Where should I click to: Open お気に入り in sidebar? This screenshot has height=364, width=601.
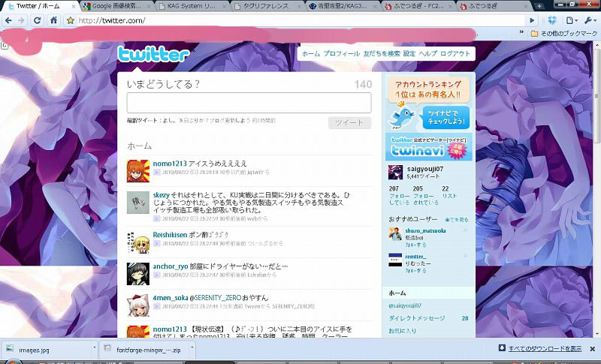click(x=403, y=331)
